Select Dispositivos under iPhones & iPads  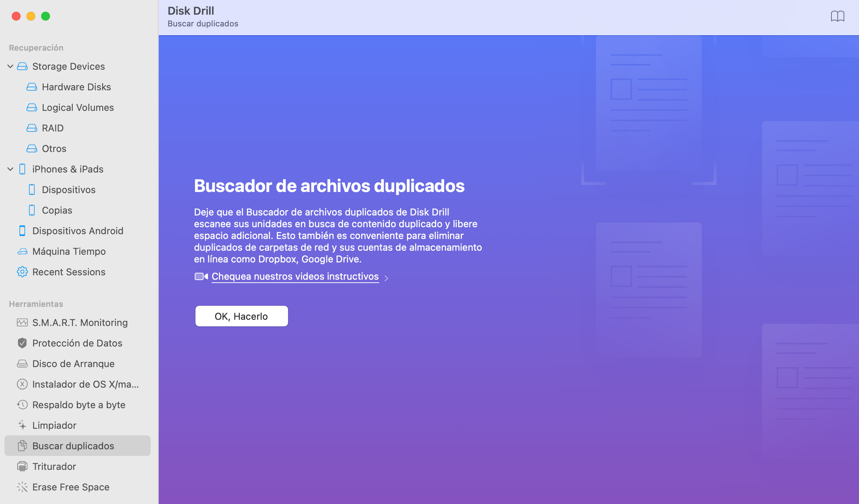click(68, 190)
